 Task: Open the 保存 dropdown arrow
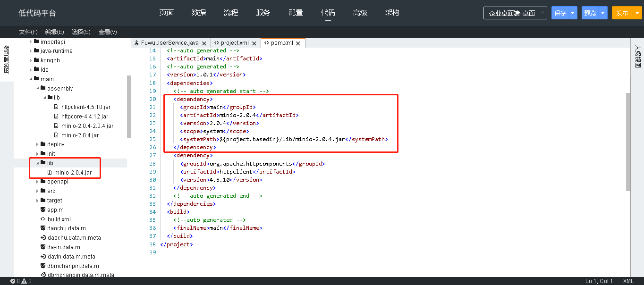[573, 13]
